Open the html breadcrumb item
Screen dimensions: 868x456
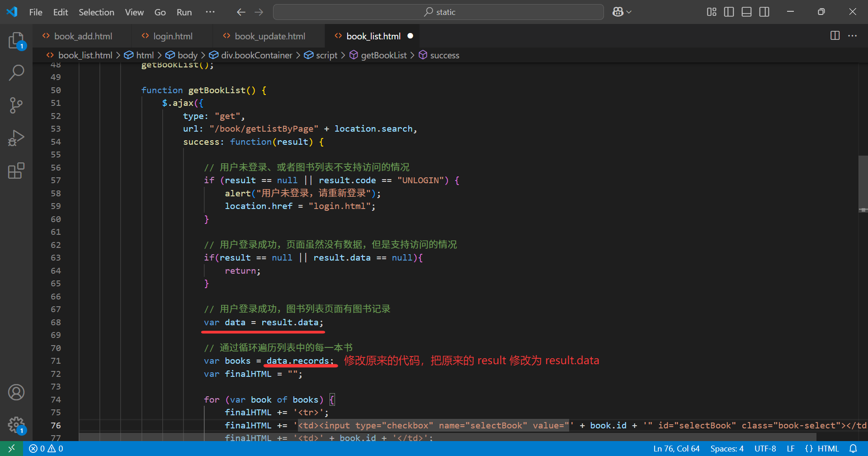tap(145, 55)
